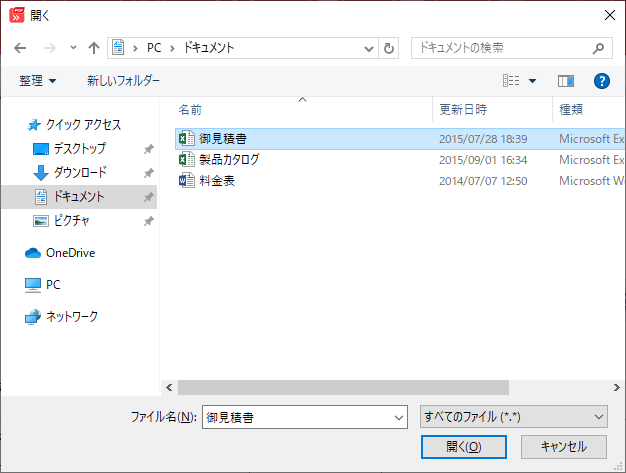The image size is (626, 473).
Task: Close the 開く dialog window
Action: pos(610,15)
